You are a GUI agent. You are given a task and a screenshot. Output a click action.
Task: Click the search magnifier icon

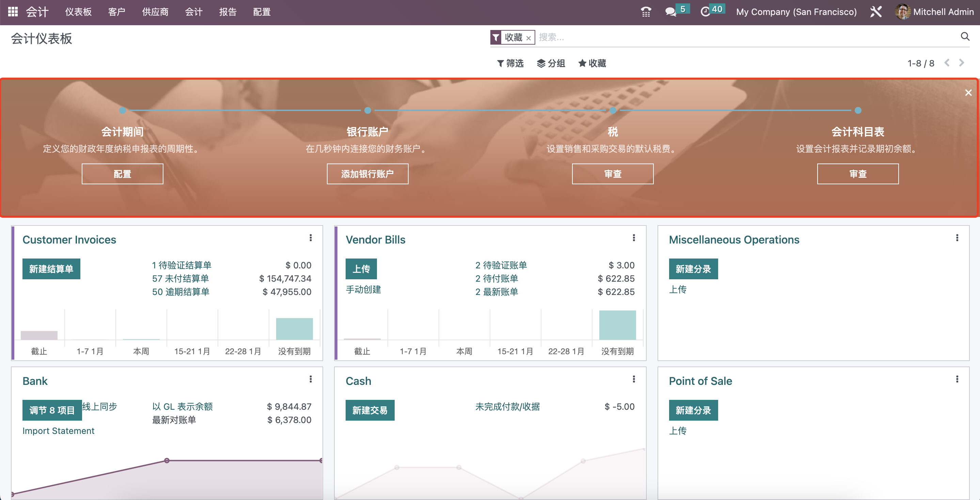pyautogui.click(x=965, y=36)
